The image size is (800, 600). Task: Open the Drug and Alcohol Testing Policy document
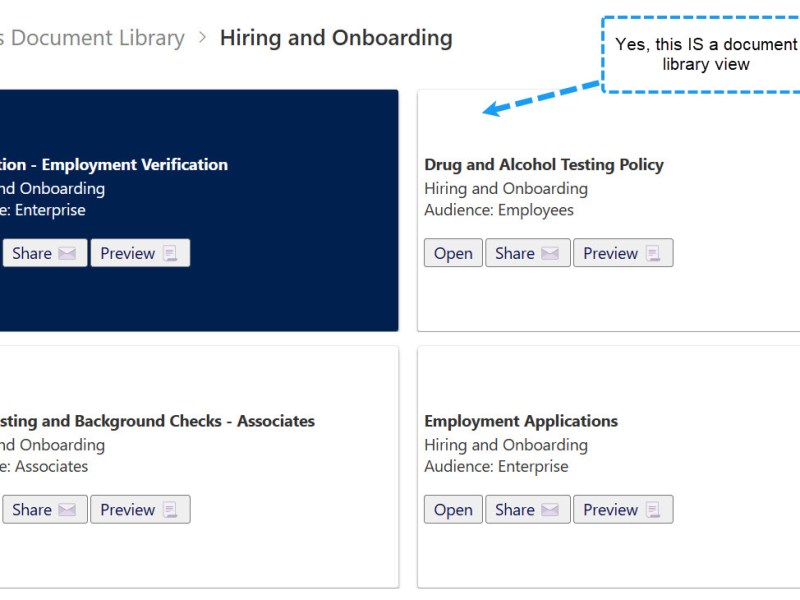click(x=452, y=253)
